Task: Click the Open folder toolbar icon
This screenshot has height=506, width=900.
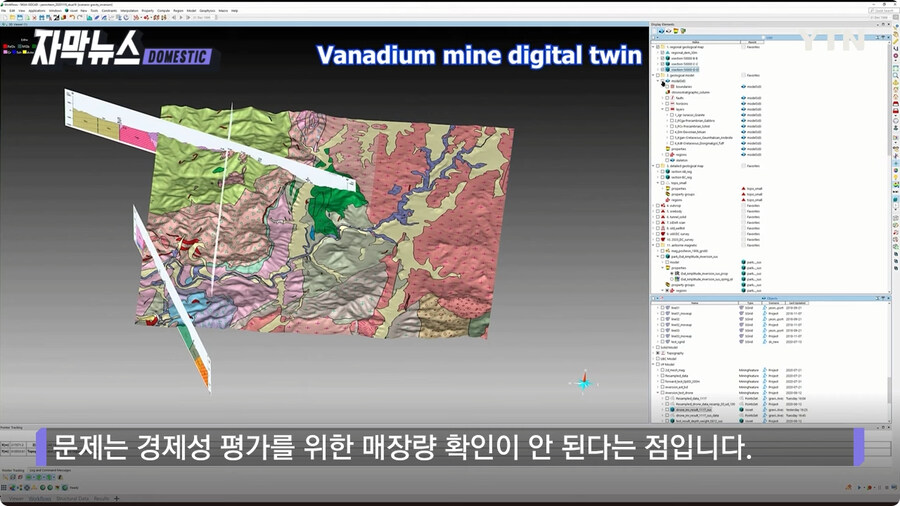Action: pos(13,18)
